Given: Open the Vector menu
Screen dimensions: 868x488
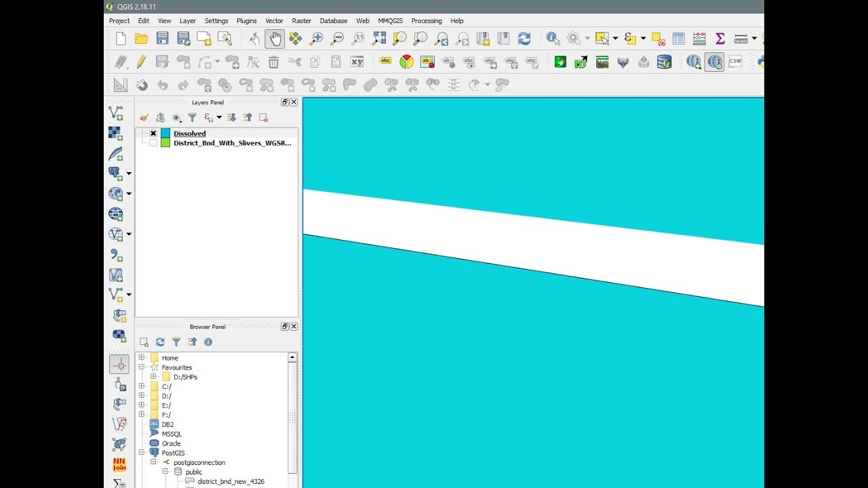Looking at the screenshot, I should coord(275,21).
